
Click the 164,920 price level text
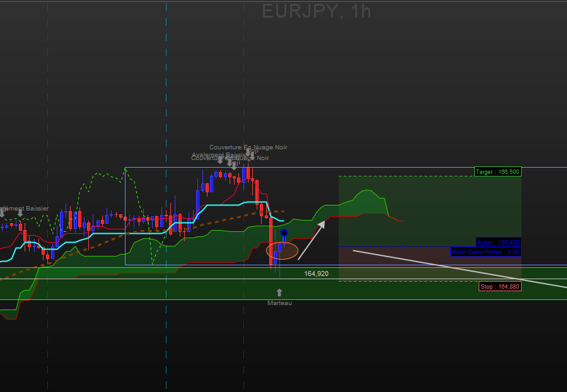tap(316, 274)
